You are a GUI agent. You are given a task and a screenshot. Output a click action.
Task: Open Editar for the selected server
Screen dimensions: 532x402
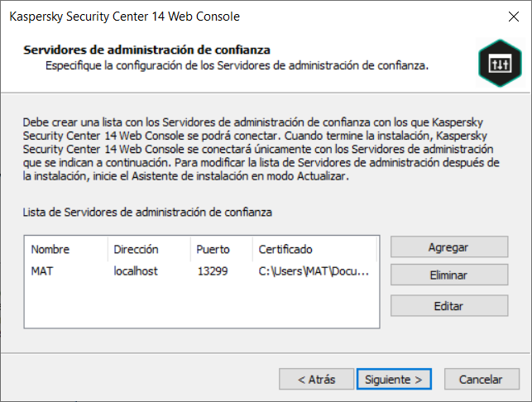(x=448, y=305)
